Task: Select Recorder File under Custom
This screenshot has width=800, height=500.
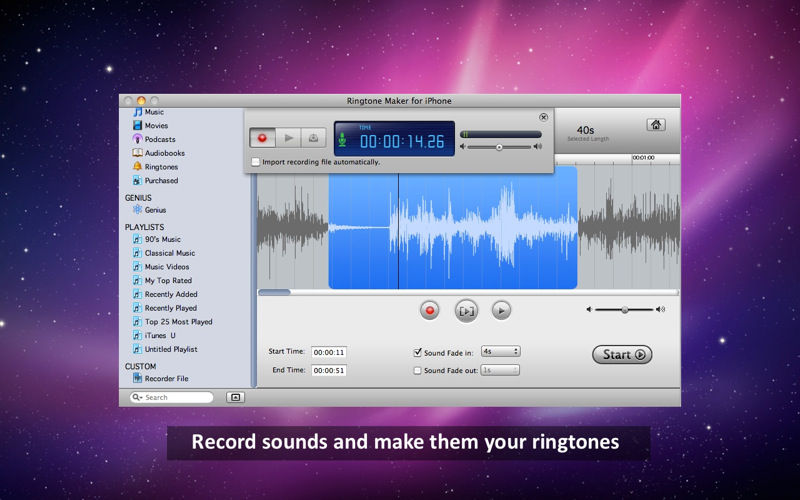Action: click(161, 379)
